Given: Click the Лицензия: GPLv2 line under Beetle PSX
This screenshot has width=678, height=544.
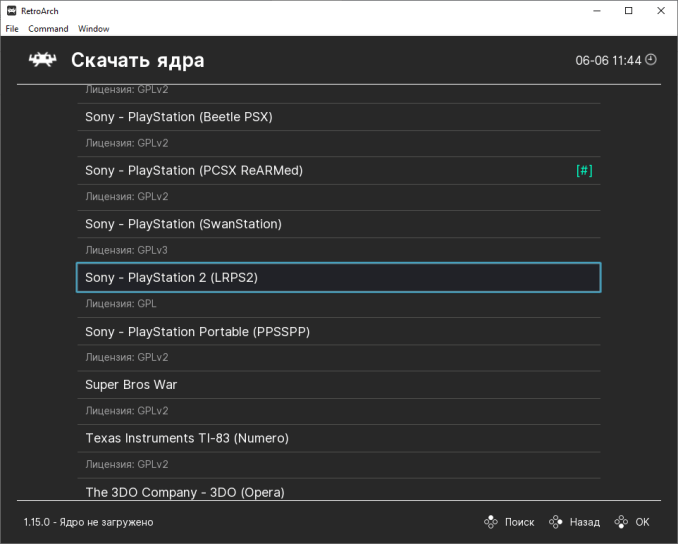Looking at the screenshot, I should (x=127, y=143).
